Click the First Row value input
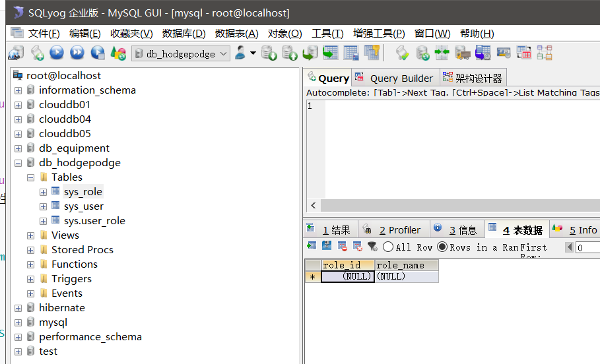Viewport: 600px width, 364px height. pos(587,247)
